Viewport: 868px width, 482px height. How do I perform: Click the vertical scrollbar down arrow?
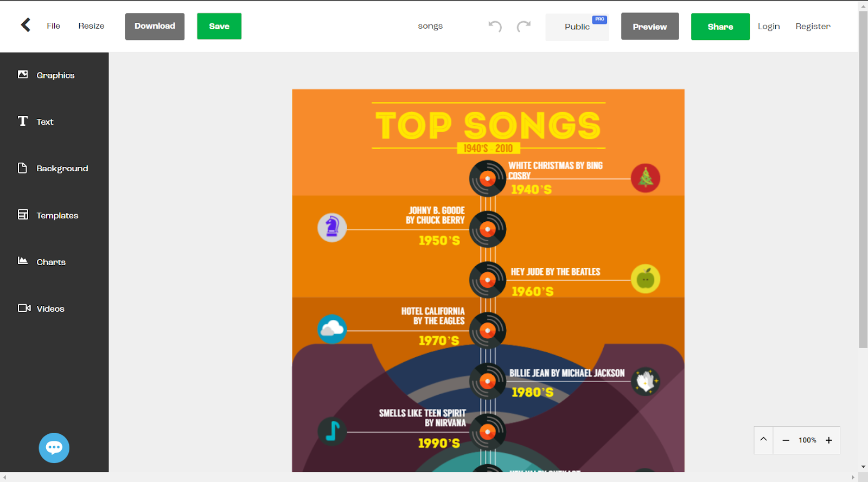point(863,467)
